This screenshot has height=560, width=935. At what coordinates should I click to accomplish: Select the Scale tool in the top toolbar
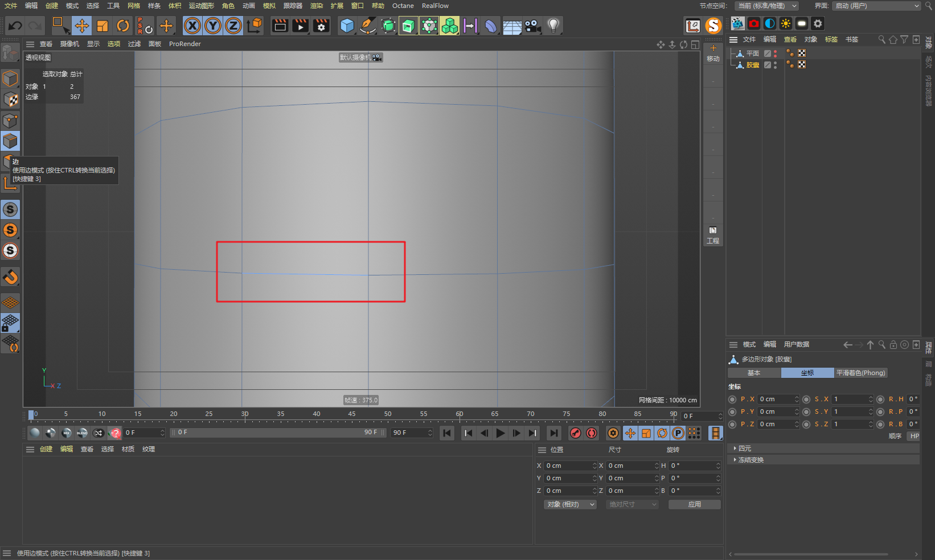102,26
